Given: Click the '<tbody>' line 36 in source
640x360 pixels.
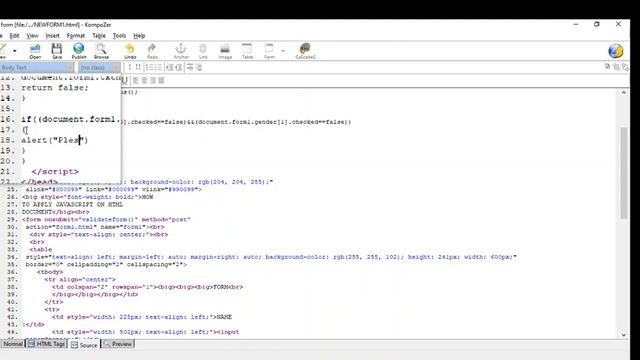Looking at the screenshot, I should pyautogui.click(x=50, y=272).
